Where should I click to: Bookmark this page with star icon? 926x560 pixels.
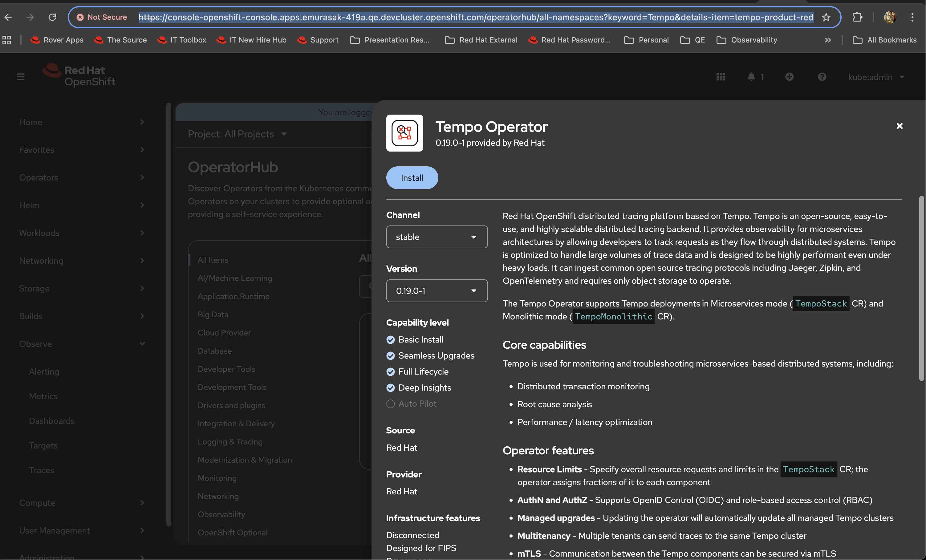(x=826, y=17)
